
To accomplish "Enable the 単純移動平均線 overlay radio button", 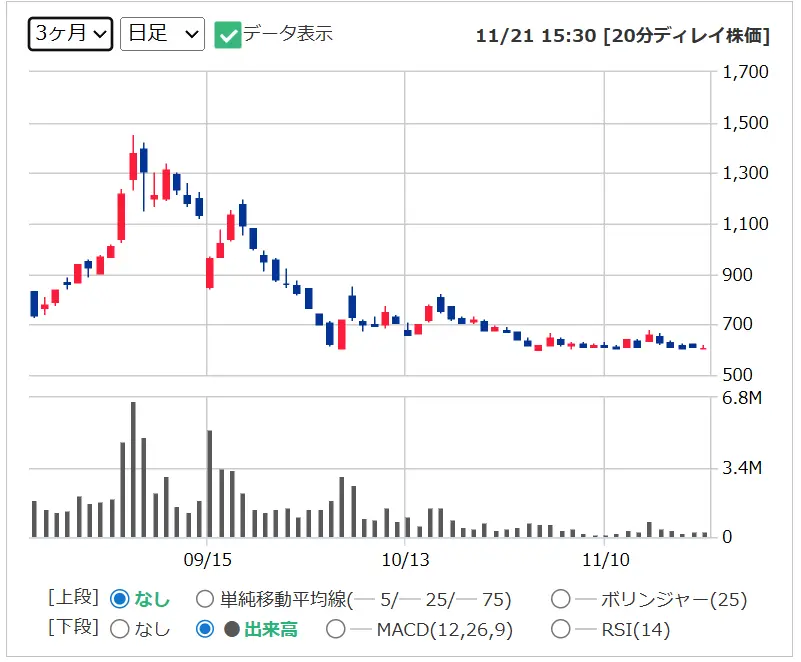I will click(x=205, y=600).
